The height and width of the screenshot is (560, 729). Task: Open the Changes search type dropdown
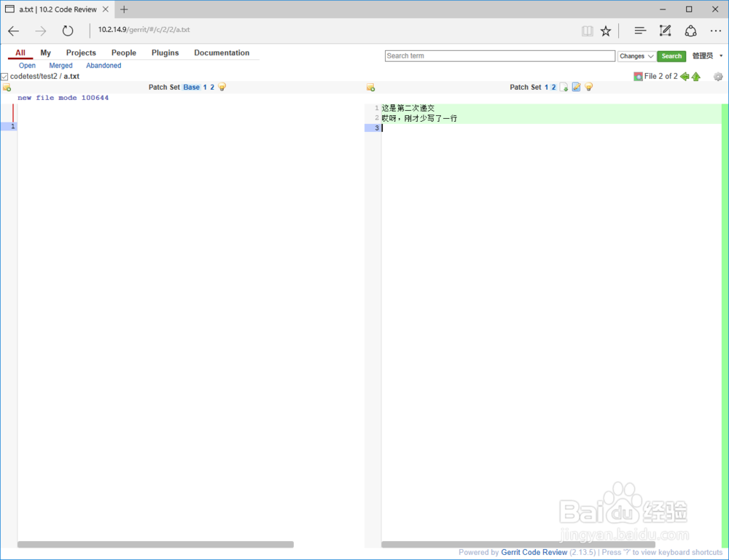coord(636,56)
